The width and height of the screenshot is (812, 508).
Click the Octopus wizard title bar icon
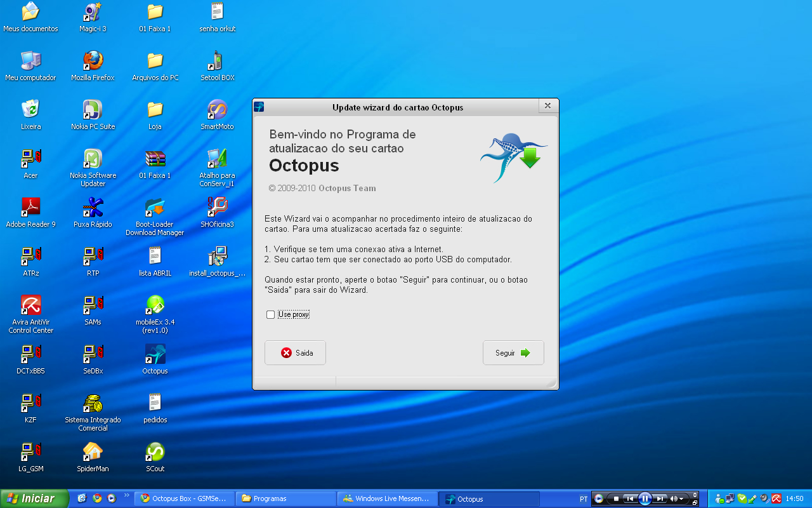[x=259, y=107]
